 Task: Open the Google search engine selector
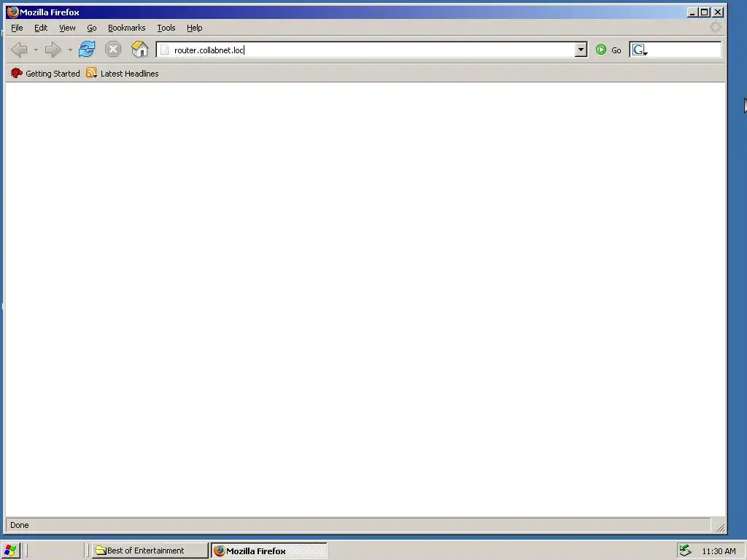tap(640, 50)
